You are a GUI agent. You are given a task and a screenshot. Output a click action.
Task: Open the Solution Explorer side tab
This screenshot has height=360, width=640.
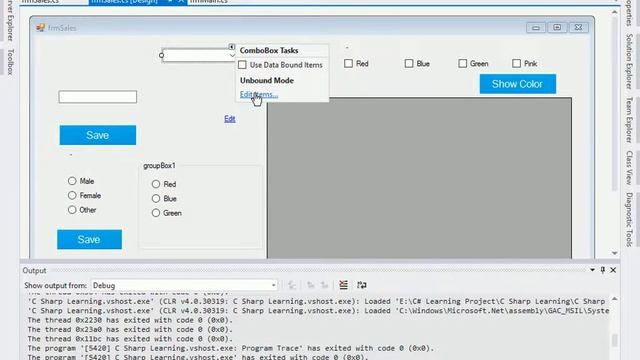point(629,61)
